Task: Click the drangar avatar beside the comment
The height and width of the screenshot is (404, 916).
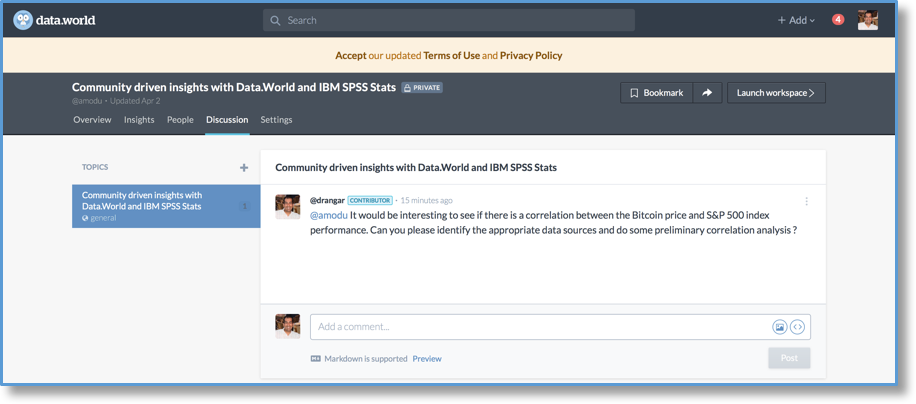Action: 287,207
